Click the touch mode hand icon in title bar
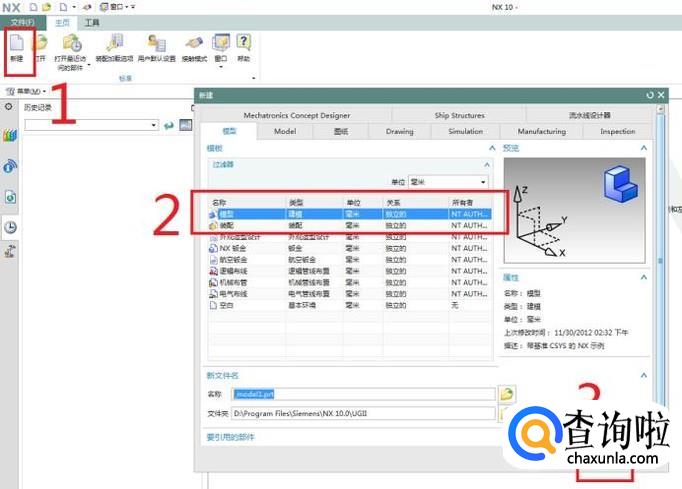 (87, 7)
